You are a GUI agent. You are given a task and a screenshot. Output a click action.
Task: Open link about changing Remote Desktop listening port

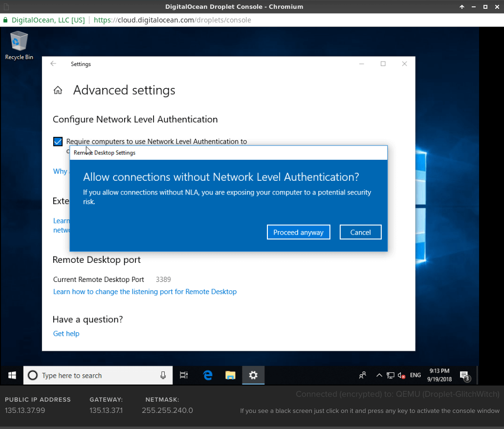(x=145, y=292)
